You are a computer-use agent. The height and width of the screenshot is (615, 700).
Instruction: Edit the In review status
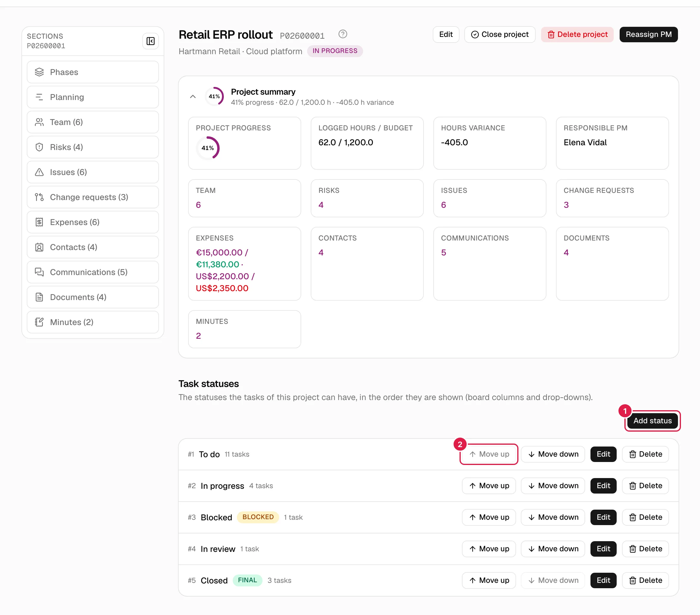pos(604,549)
